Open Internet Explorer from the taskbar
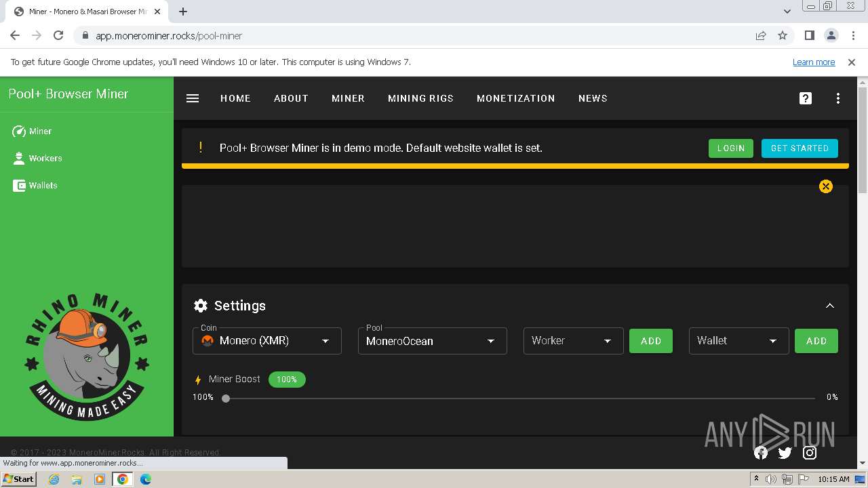The width and height of the screenshot is (868, 488). point(54,479)
